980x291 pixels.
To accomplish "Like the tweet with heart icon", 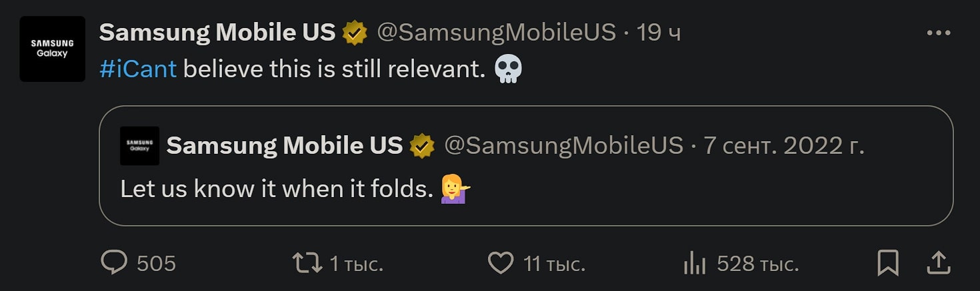I will [501, 263].
